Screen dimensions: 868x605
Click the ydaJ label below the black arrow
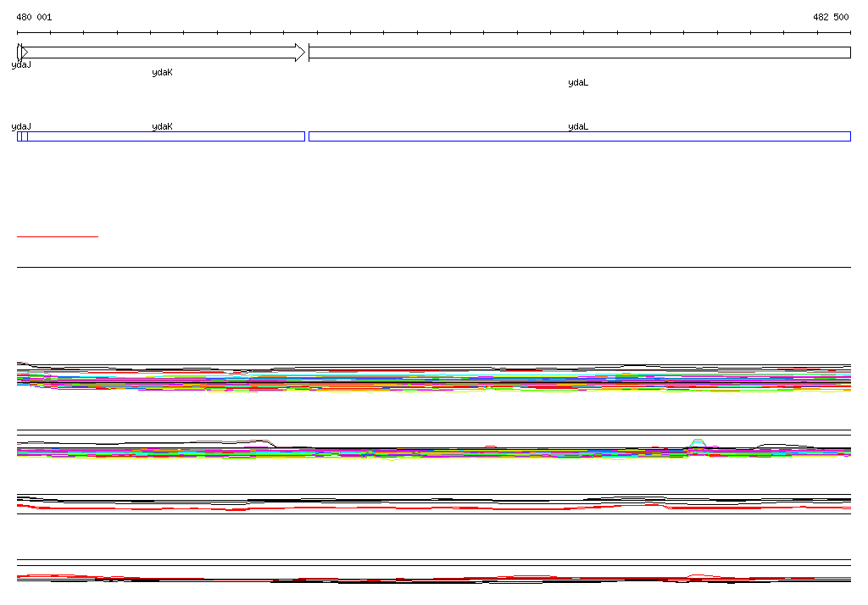coord(21,65)
